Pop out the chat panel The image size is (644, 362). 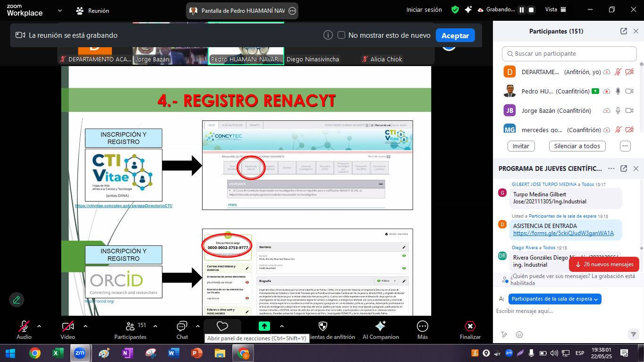624,168
